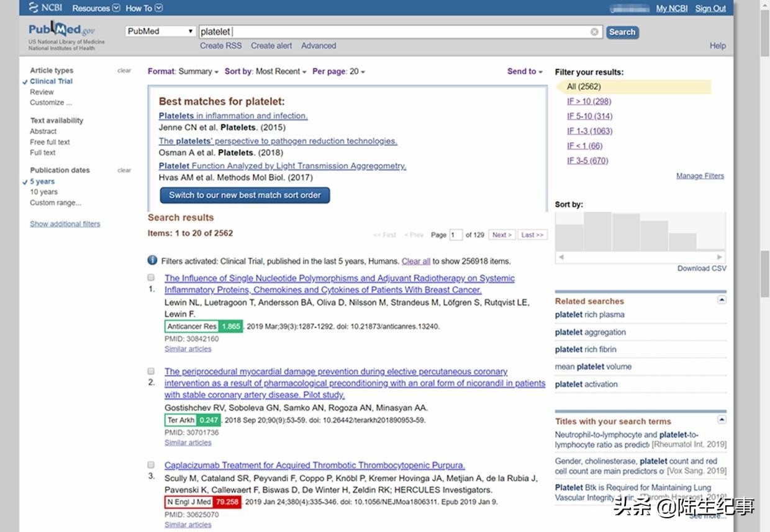770x532 pixels.
Task: Open Similar articles for PMID 30842160
Action: point(188,349)
